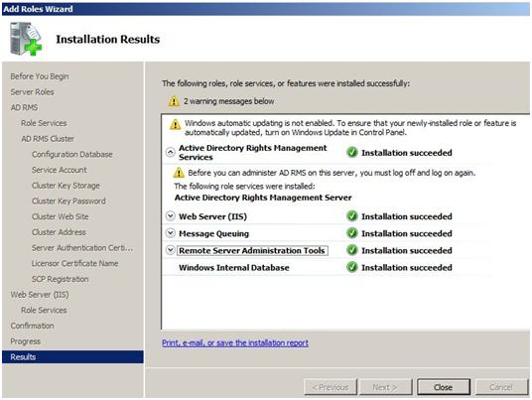Image resolution: width=532 pixels, height=400 pixels.
Task: Open the Server Authentication Certi... step
Action: pos(82,248)
